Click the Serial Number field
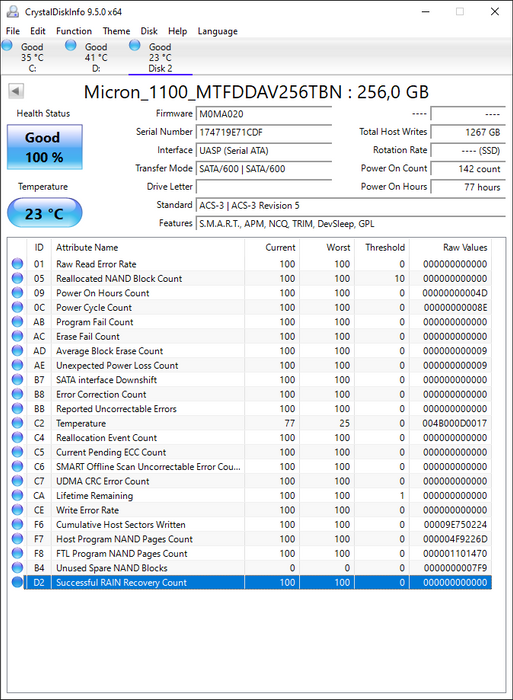Image resolution: width=513 pixels, height=700 pixels. click(x=264, y=132)
